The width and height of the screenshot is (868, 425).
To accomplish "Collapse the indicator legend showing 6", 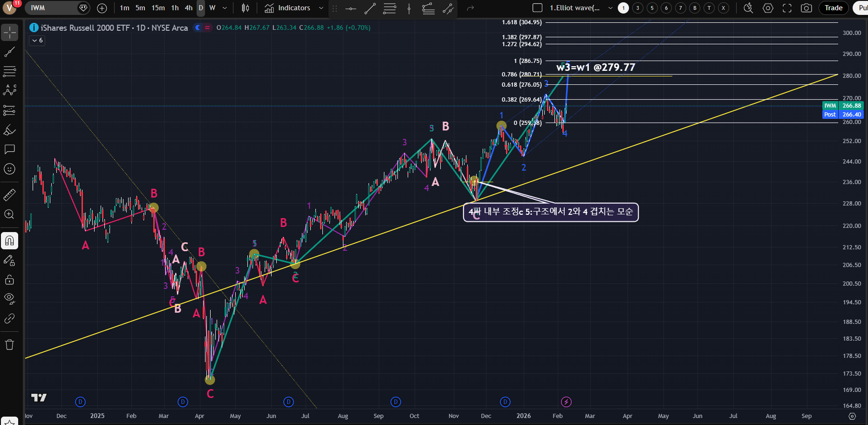I will (x=37, y=41).
